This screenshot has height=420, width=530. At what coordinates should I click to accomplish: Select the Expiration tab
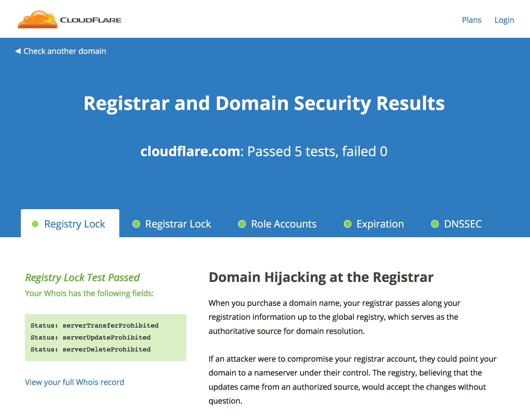tap(380, 224)
